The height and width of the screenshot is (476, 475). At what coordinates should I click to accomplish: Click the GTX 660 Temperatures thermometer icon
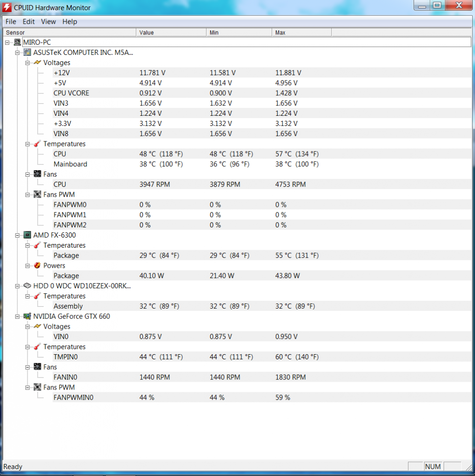[x=37, y=346]
